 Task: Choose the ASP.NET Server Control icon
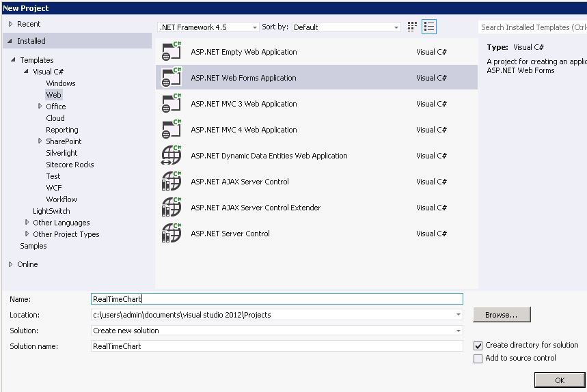pos(171,234)
